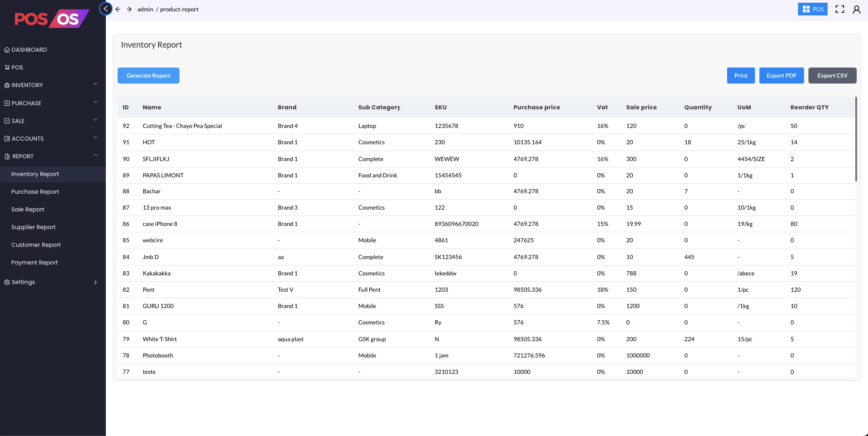Click the Settings gear icon in sidebar
Image resolution: width=868 pixels, height=436 pixels.
click(x=7, y=282)
